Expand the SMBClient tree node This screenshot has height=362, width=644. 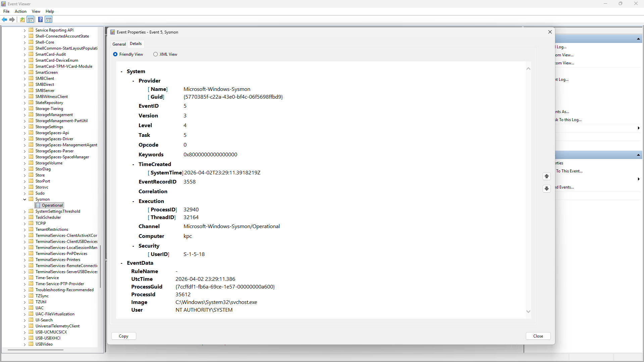(24, 79)
